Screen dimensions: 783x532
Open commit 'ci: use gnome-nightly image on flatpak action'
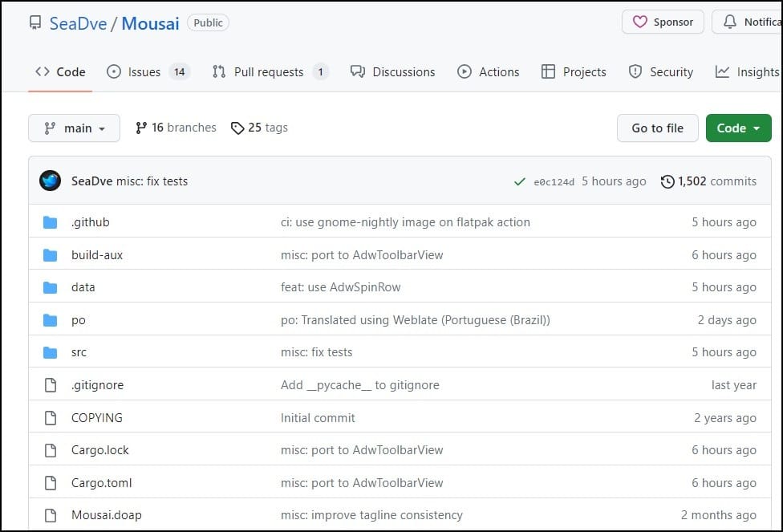pyautogui.click(x=405, y=222)
